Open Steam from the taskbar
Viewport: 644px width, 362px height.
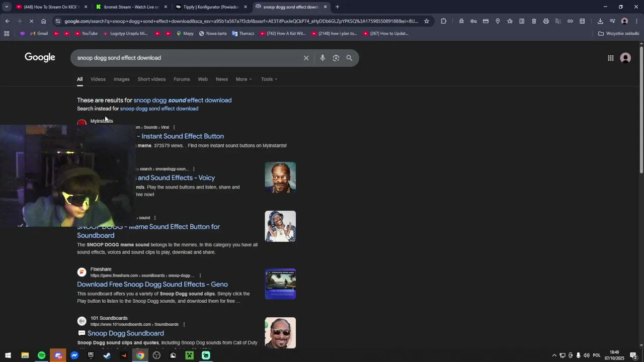107,355
